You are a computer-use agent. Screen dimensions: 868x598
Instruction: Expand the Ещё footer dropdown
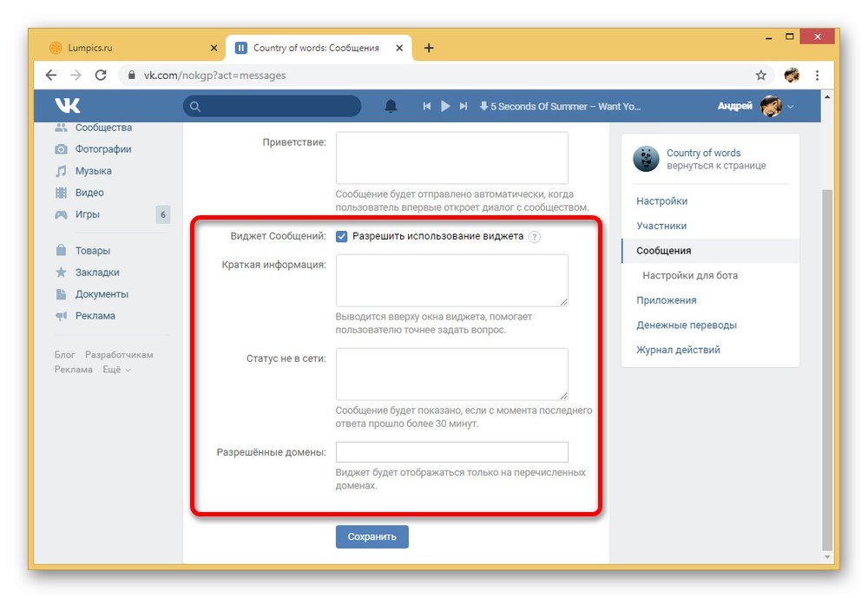(x=116, y=370)
